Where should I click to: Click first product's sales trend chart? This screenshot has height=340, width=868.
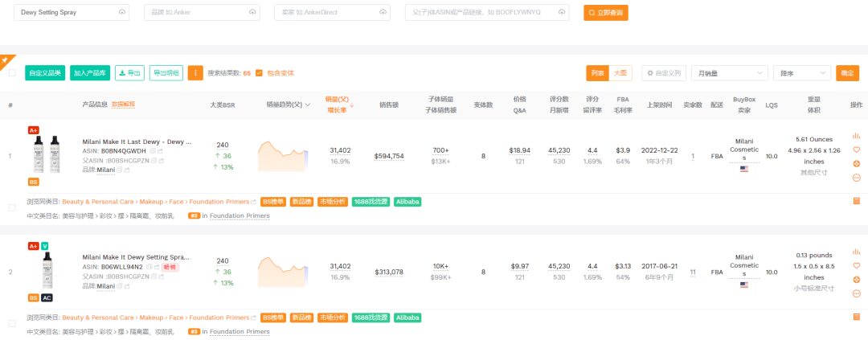[x=283, y=154]
